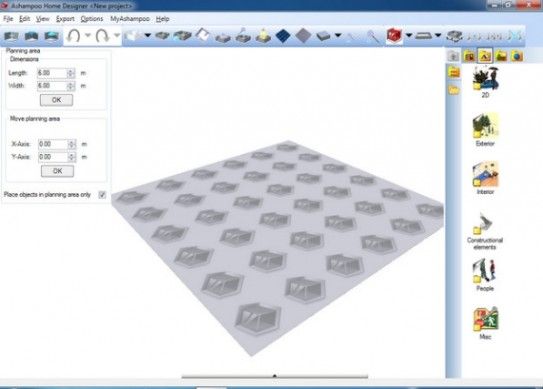Viewport: 543px width, 389px height.
Task: Select the dark blue solar panel icon
Action: tap(283, 36)
